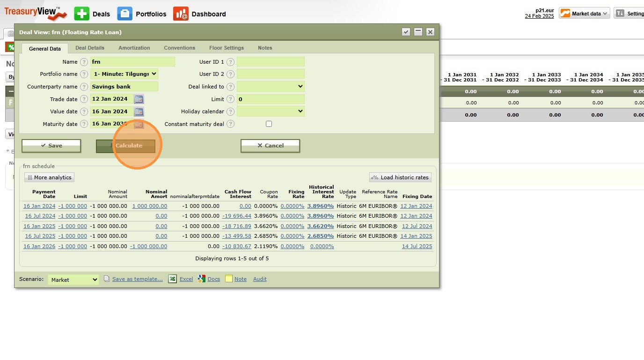Click the checkmark icon in the dialog title bar

(x=406, y=32)
